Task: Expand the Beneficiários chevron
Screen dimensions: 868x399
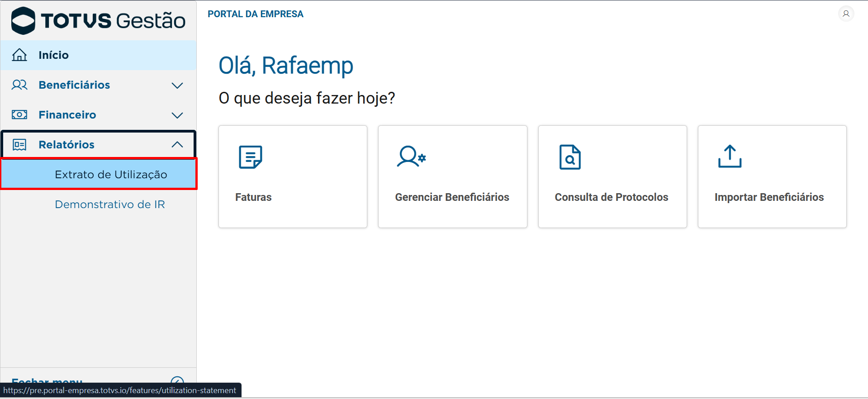Action: pyautogui.click(x=177, y=85)
